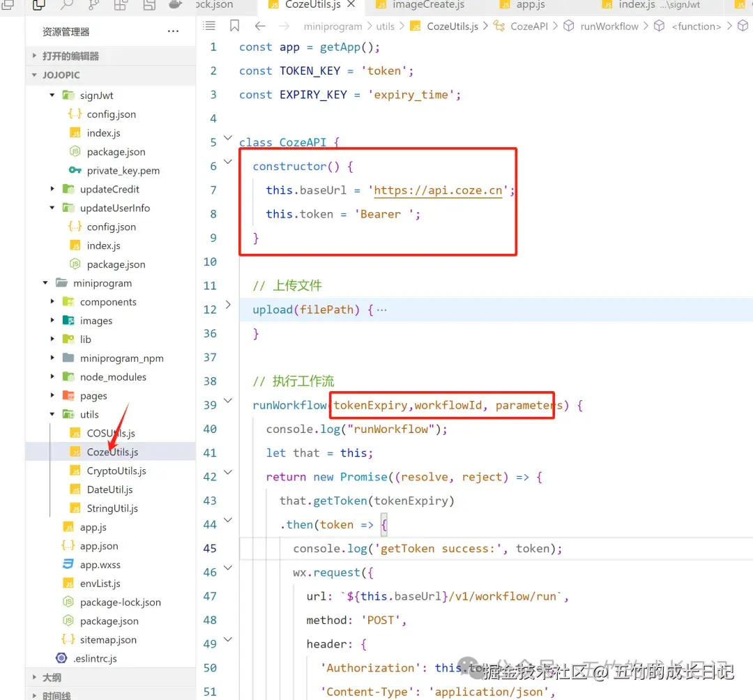Expand the 时间线 timeline section

tap(110, 694)
